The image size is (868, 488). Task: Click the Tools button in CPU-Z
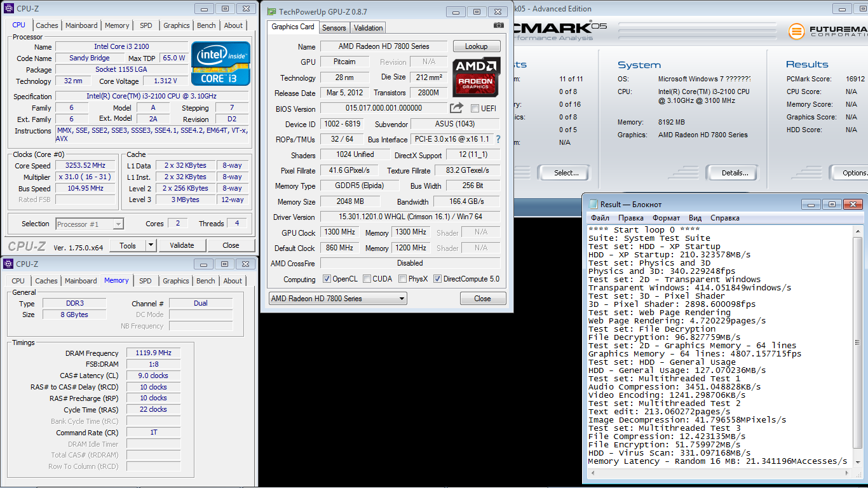[128, 245]
